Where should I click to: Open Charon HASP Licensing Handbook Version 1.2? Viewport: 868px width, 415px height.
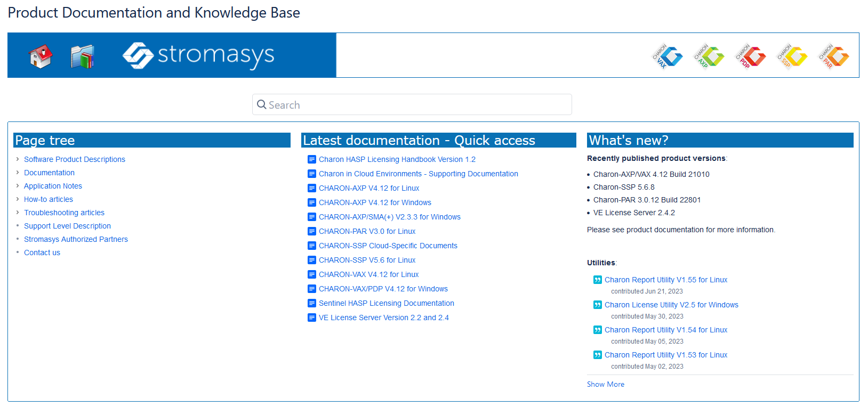[x=397, y=159]
